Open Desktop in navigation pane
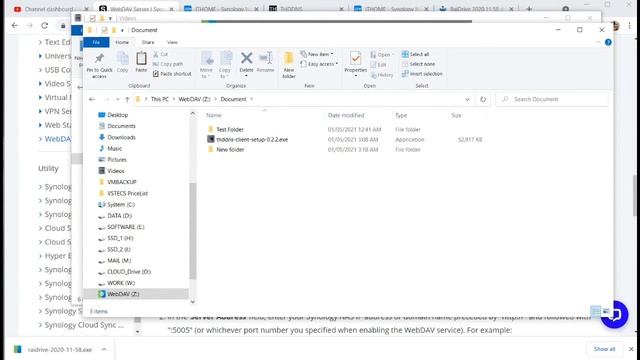This screenshot has width=640, height=360. click(x=118, y=115)
